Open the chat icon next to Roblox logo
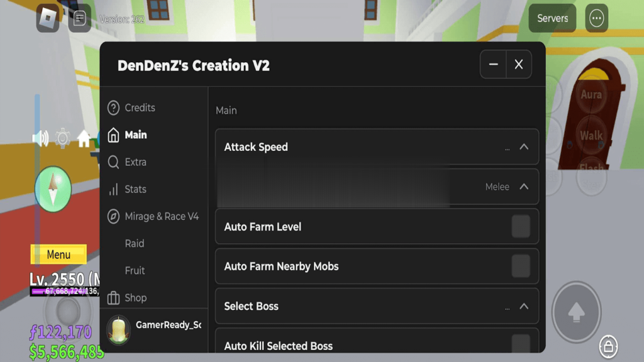This screenshot has height=362, width=644. [79, 18]
